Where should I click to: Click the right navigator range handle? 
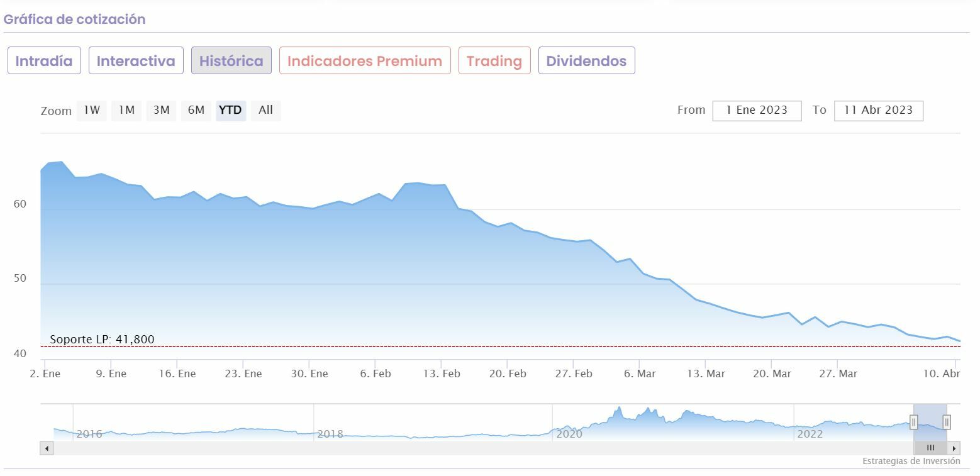click(x=946, y=422)
